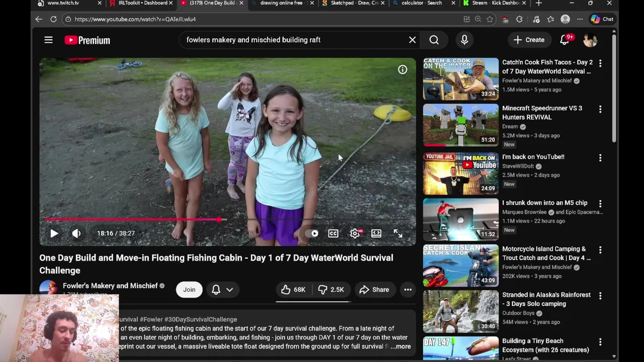Play the video
Image resolution: width=644 pixels, height=362 pixels.
pyautogui.click(x=54, y=233)
